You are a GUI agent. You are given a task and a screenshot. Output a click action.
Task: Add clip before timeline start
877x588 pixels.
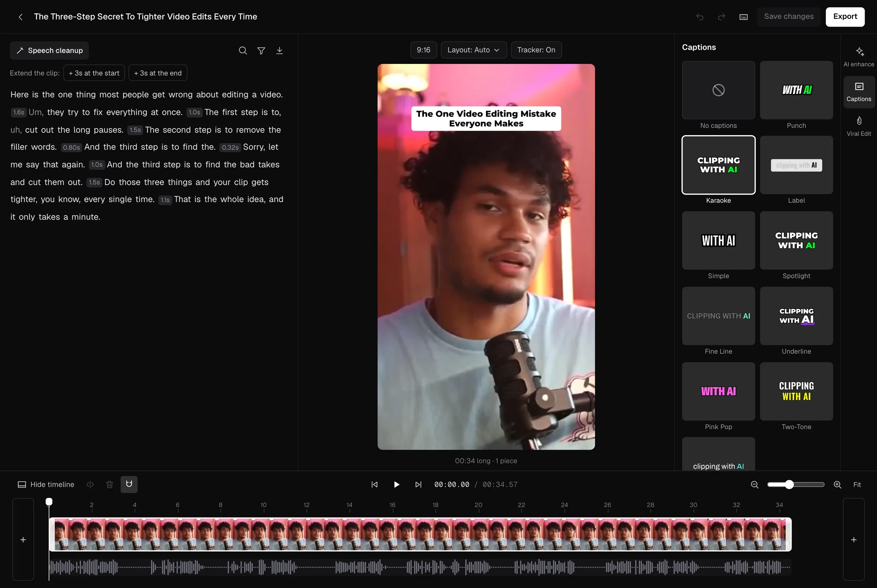23,539
